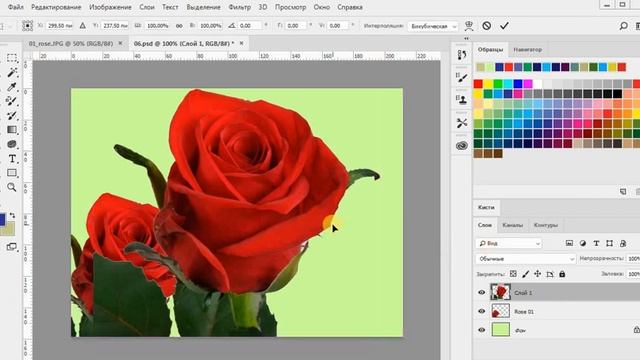Image resolution: width=640 pixels, height=360 pixels.
Task: Select the Gradient tool
Action: tap(12, 130)
